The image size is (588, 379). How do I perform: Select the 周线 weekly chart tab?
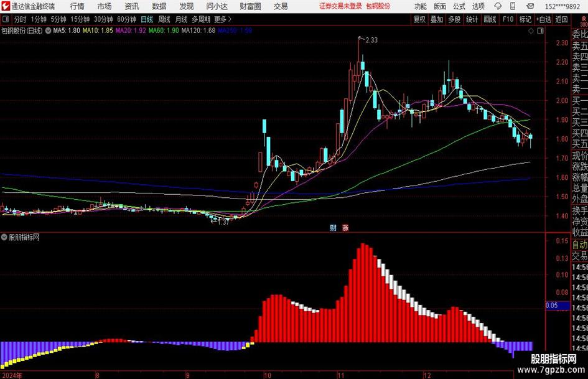coord(164,19)
